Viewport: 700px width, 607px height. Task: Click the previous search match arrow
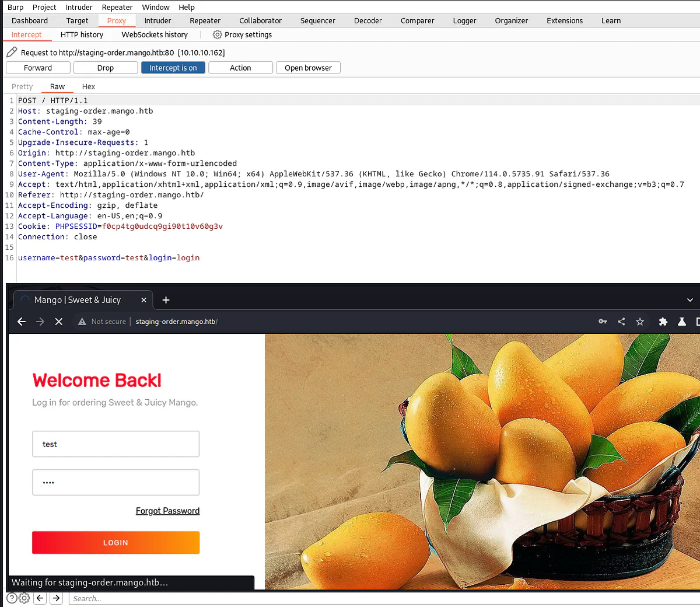coord(40,598)
